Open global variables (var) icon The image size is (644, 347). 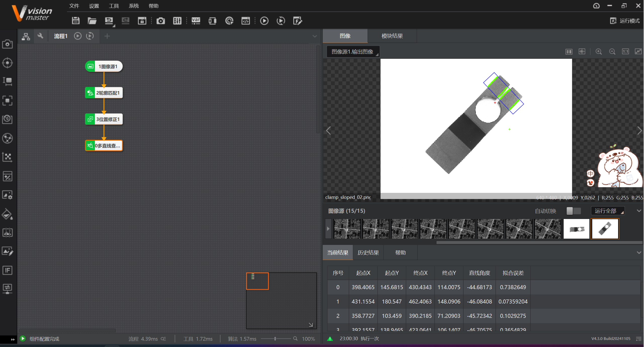click(x=196, y=21)
